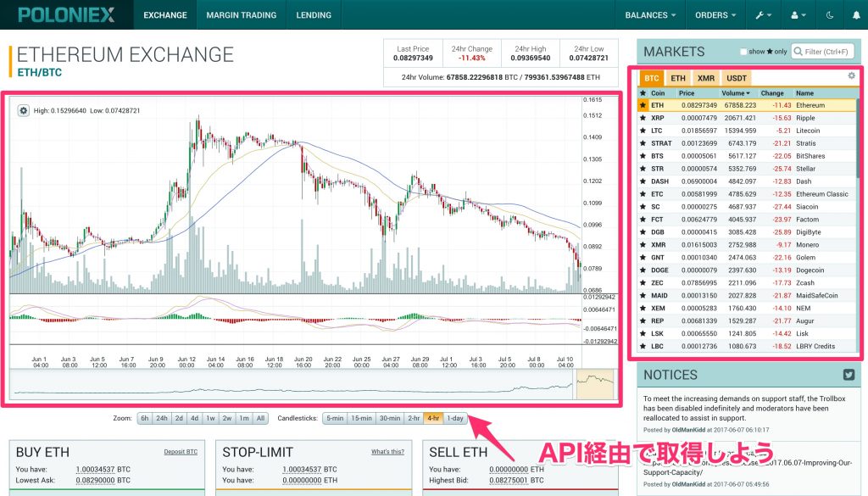Sort markets by Name column
The height and width of the screenshot is (496, 868).
point(805,93)
